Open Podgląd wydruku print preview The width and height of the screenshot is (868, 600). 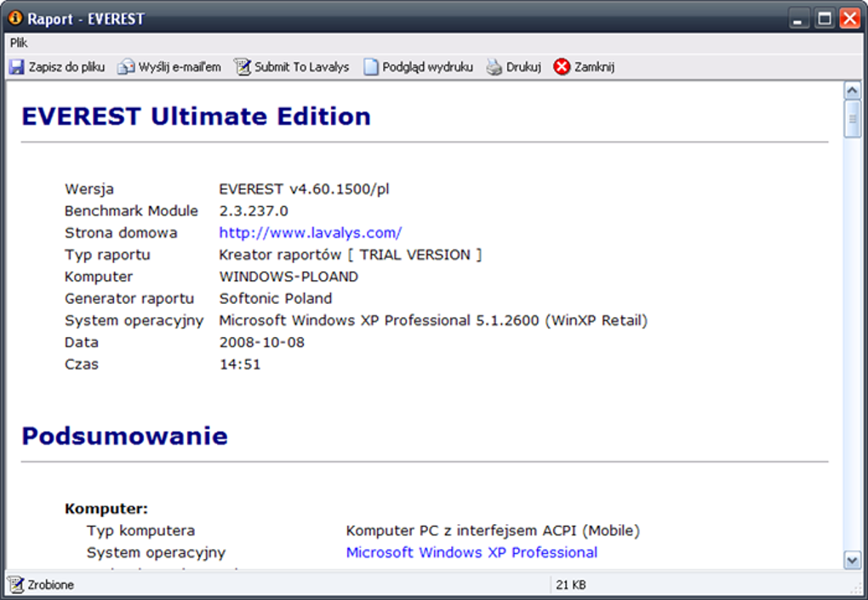pyautogui.click(x=372, y=66)
